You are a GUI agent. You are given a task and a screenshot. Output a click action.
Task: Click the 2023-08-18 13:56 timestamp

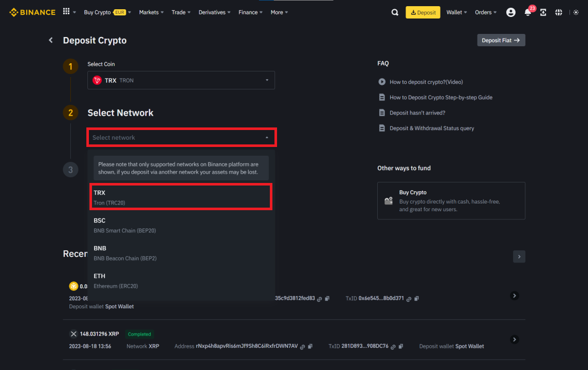coord(90,346)
